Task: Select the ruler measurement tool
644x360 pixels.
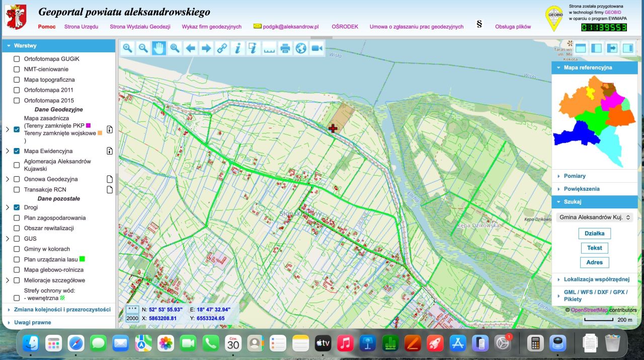Action: click(269, 48)
